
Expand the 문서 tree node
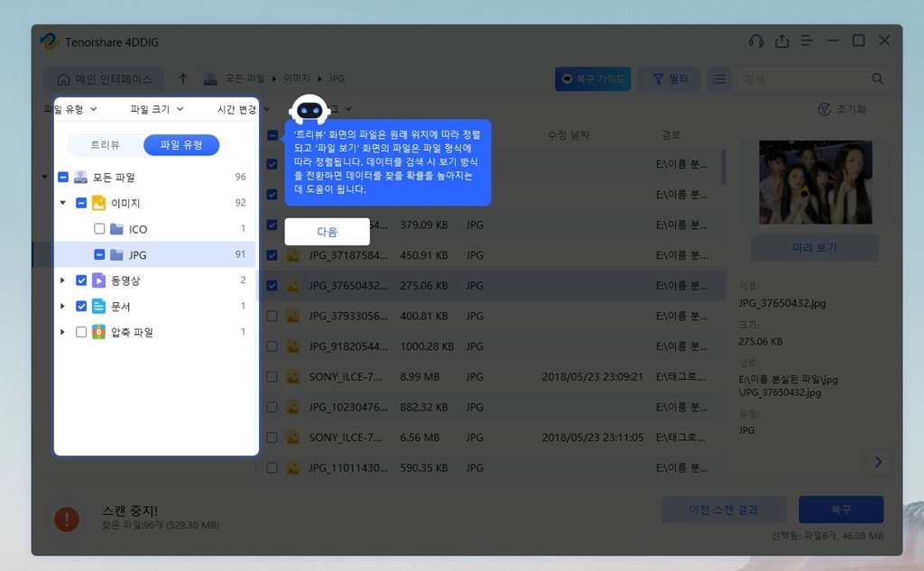click(x=63, y=307)
